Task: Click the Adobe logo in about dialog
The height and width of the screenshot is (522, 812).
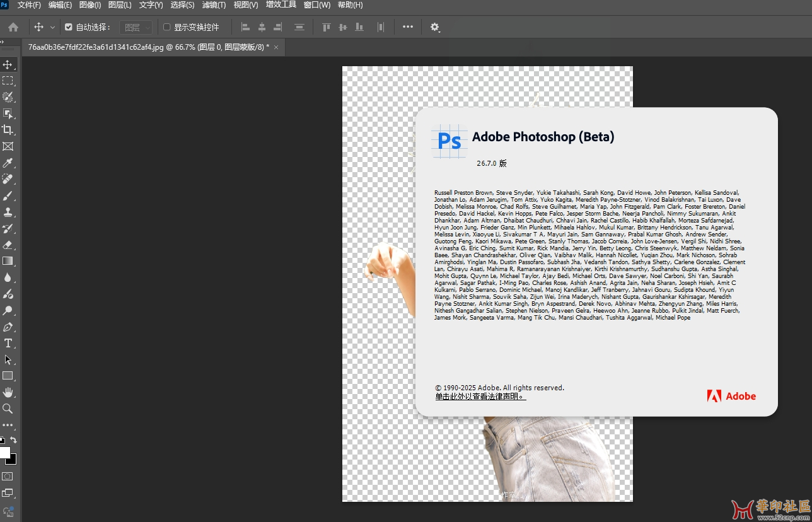Action: 731,396
